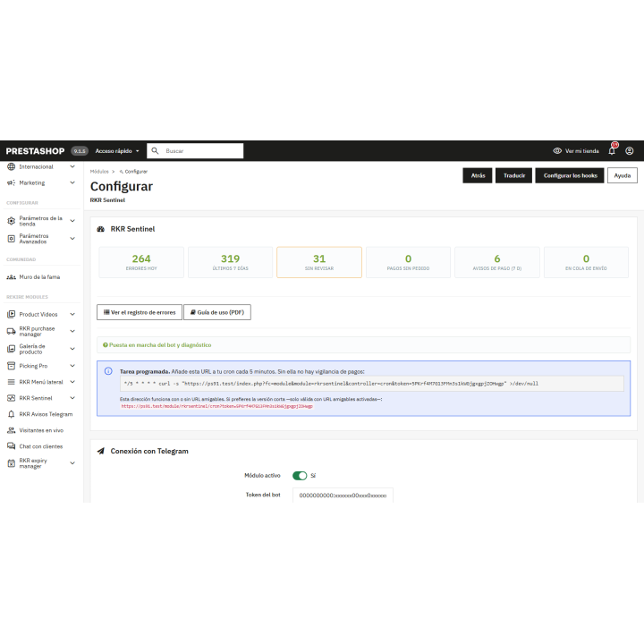This screenshot has height=644, width=644.
Task: Expand the Picking Pro chevron
Action: tap(72, 366)
